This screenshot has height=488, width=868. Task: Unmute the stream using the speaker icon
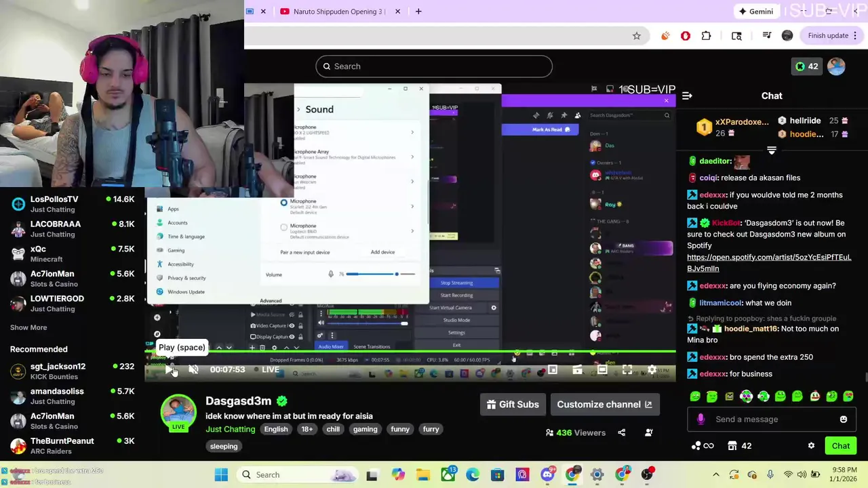[x=193, y=369]
